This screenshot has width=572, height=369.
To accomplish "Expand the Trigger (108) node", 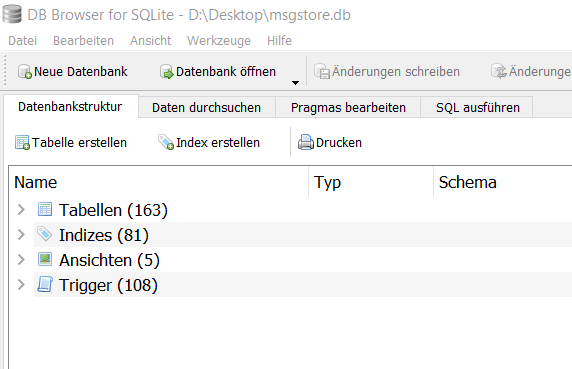I will click(22, 285).
